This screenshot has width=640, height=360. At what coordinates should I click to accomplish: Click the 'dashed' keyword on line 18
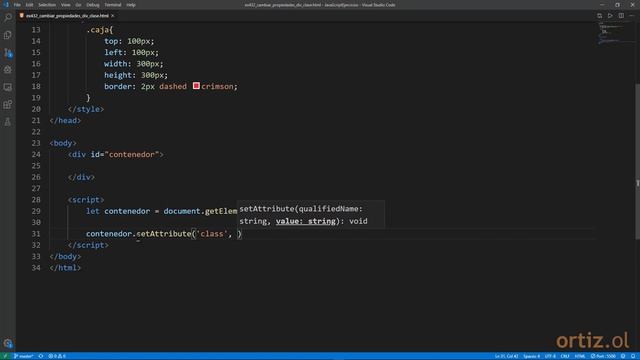173,86
